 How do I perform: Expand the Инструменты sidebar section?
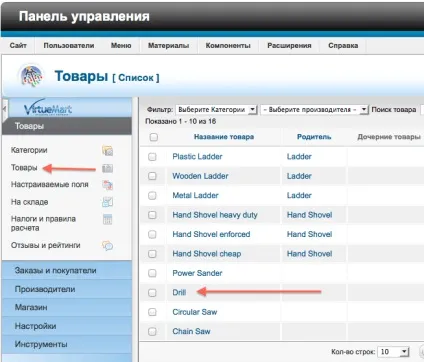click(x=67, y=344)
